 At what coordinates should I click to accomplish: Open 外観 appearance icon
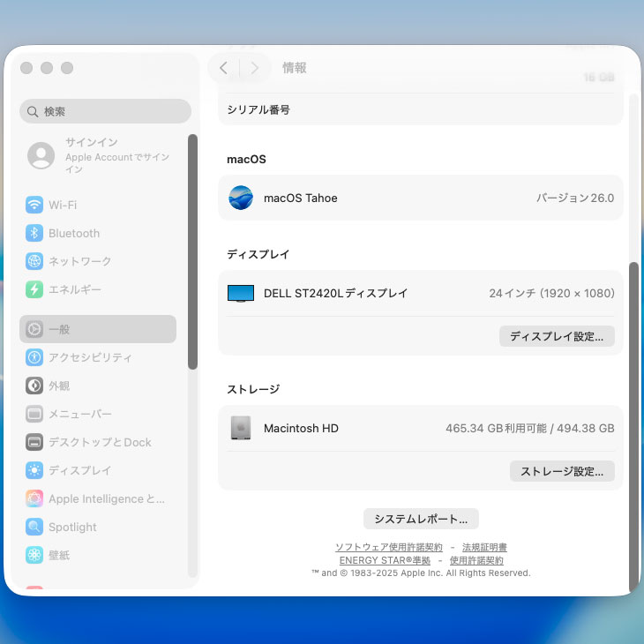coord(34,386)
